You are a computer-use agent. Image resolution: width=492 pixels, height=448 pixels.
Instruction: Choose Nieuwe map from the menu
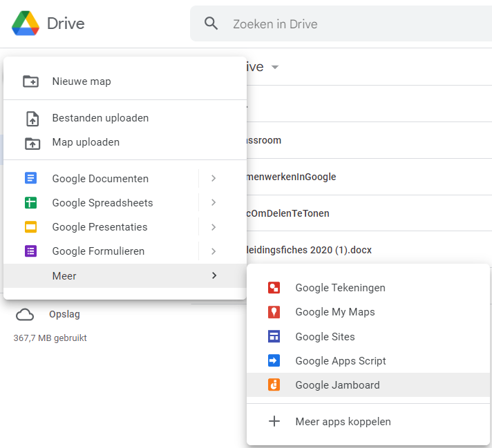pos(125,81)
